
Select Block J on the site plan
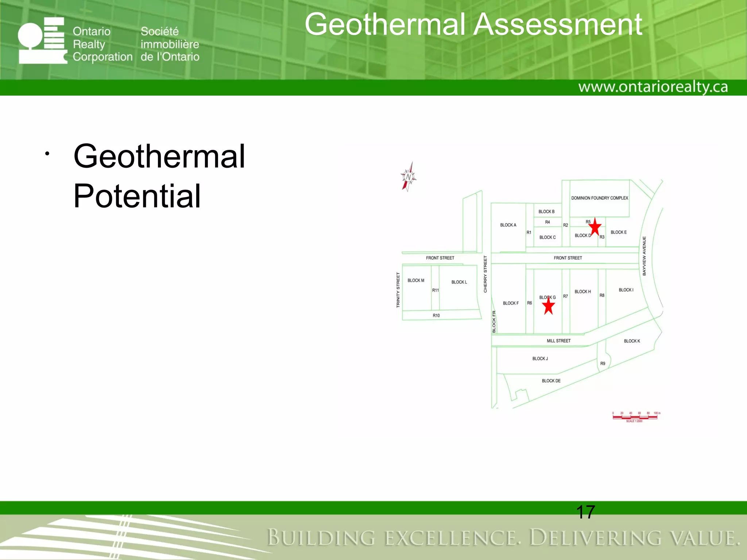pyautogui.click(x=540, y=359)
